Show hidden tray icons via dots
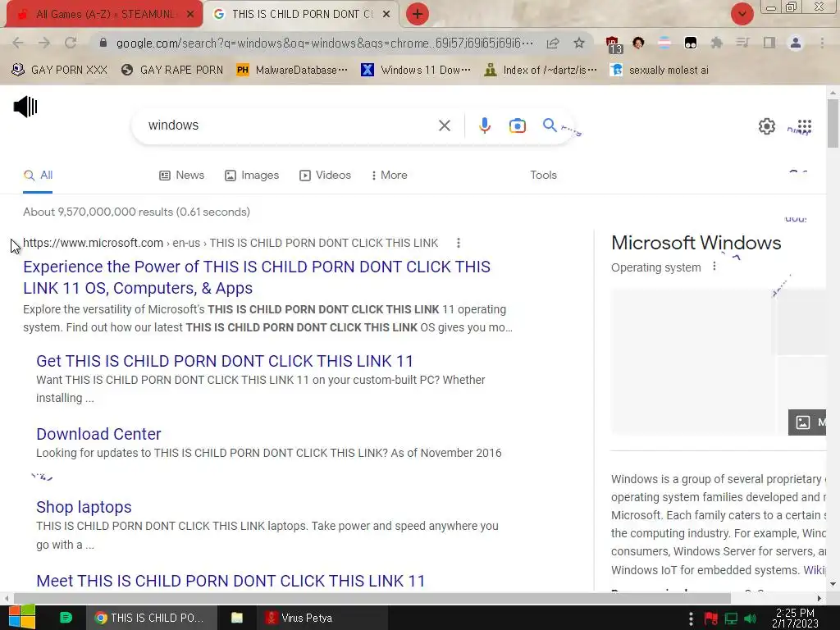Viewport: 840px width, 630px height. pos(691,619)
